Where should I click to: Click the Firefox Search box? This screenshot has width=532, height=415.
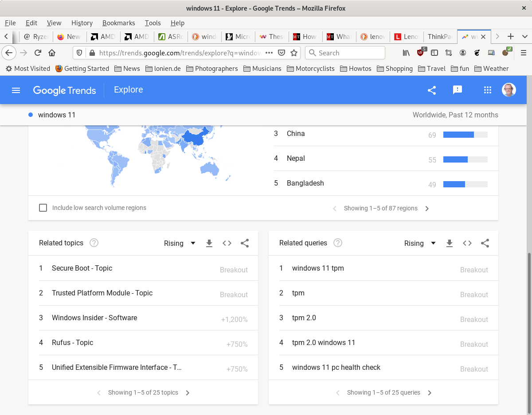click(345, 53)
